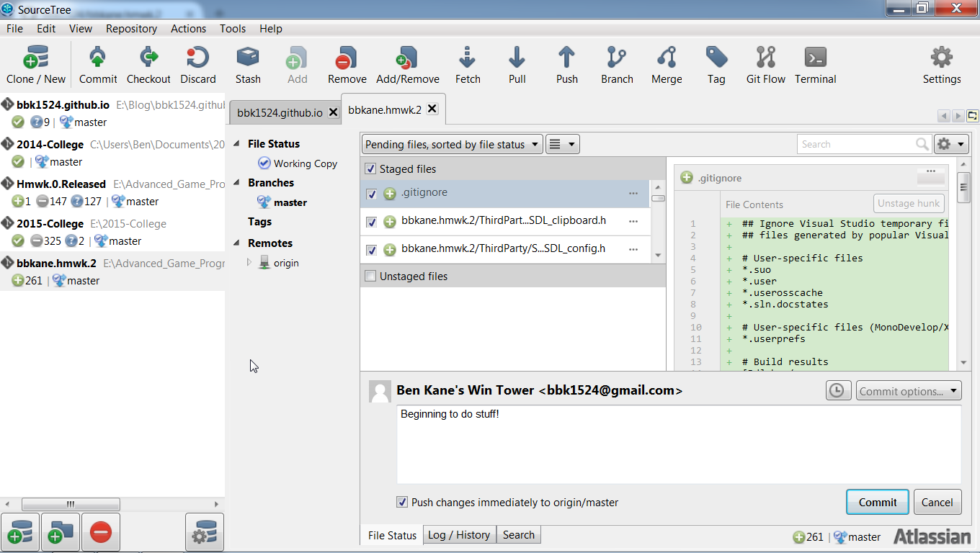Collapse the File Status tree section

(x=236, y=144)
